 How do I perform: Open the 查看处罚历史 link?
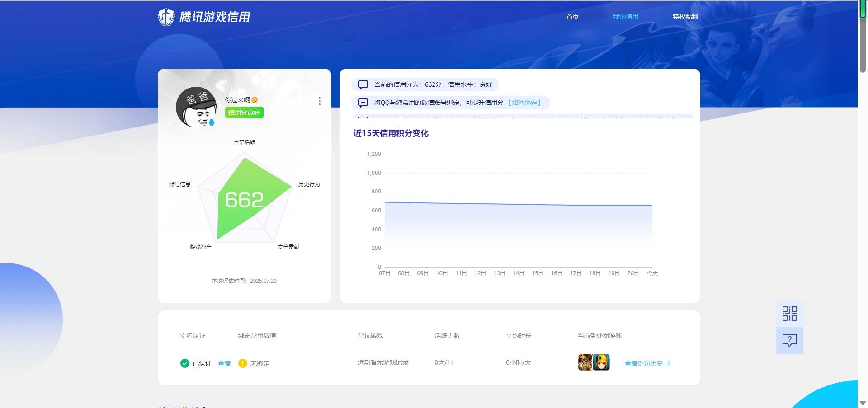[647, 363]
